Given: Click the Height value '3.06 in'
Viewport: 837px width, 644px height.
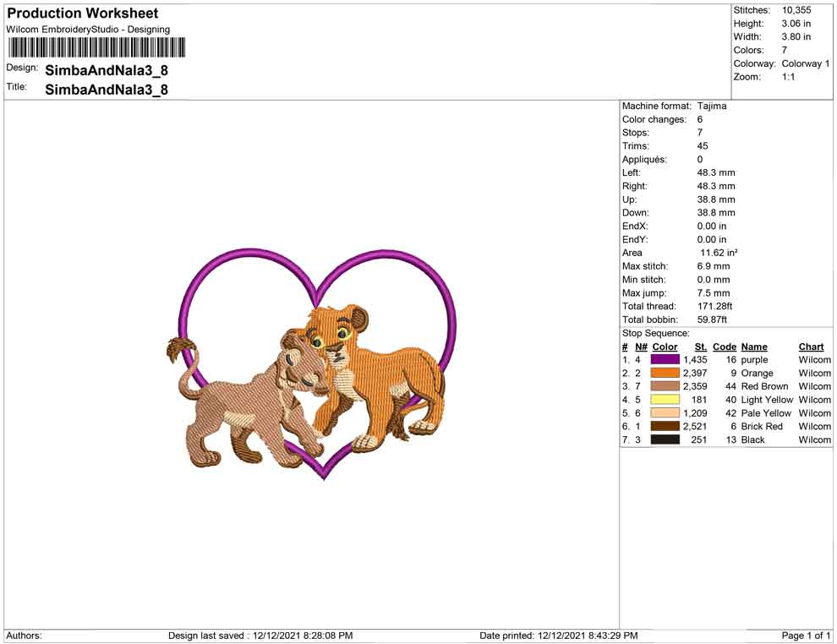Looking at the screenshot, I should tap(796, 24).
